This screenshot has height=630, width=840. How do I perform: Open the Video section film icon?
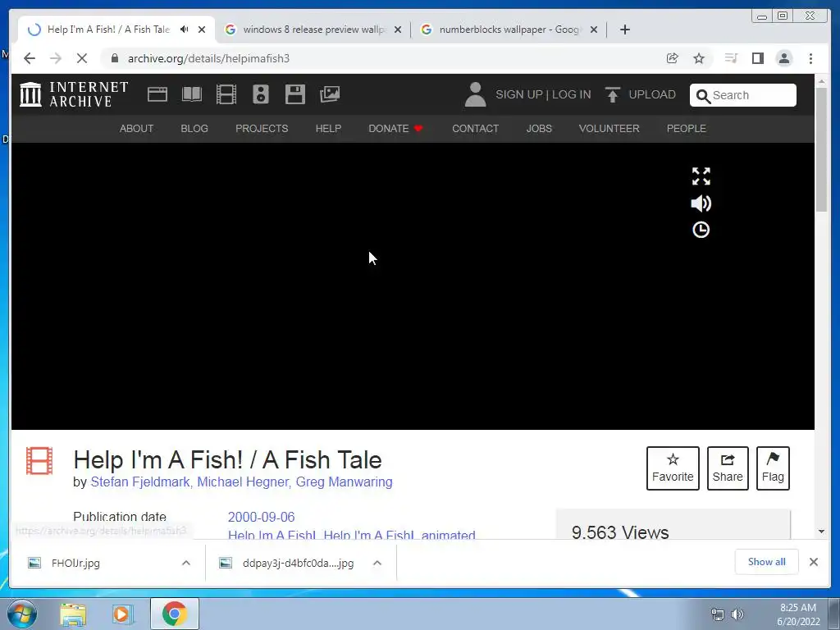pos(226,94)
